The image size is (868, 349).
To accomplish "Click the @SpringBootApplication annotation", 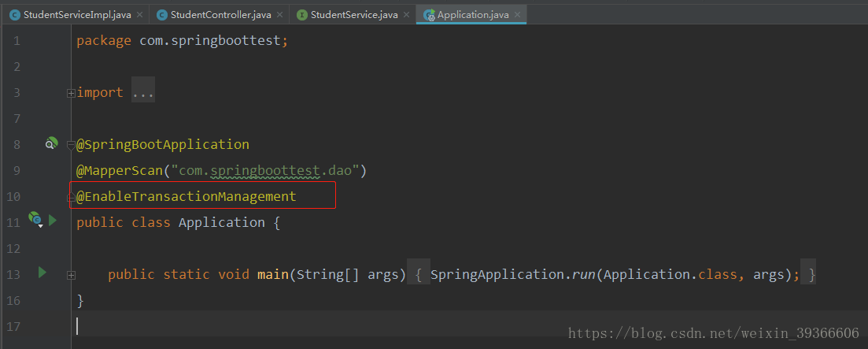I will point(163,145).
